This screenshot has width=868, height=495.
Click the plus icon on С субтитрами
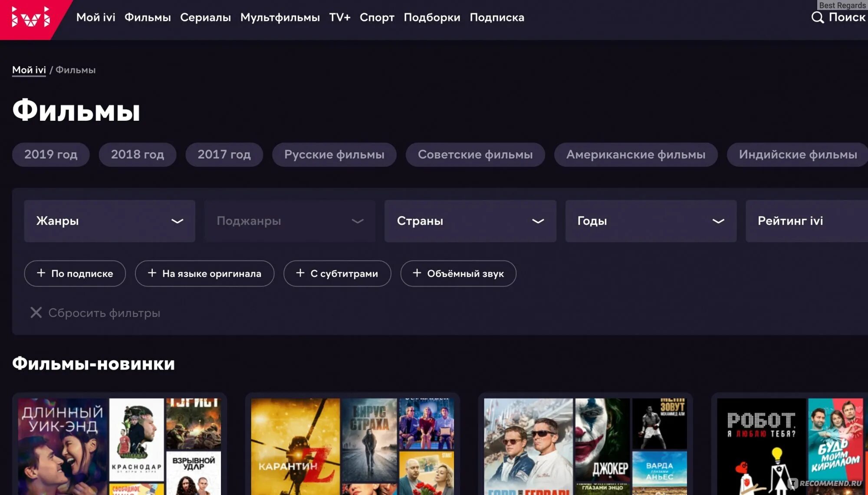[300, 273]
